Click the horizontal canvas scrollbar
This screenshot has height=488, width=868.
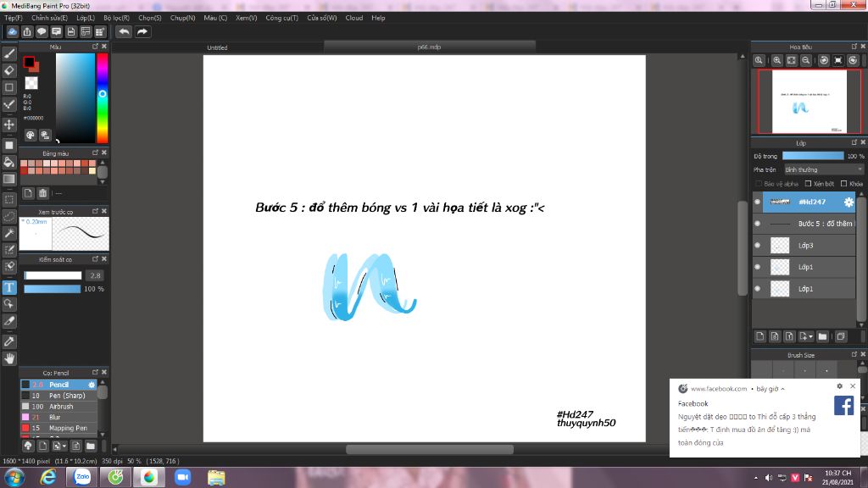(x=430, y=449)
